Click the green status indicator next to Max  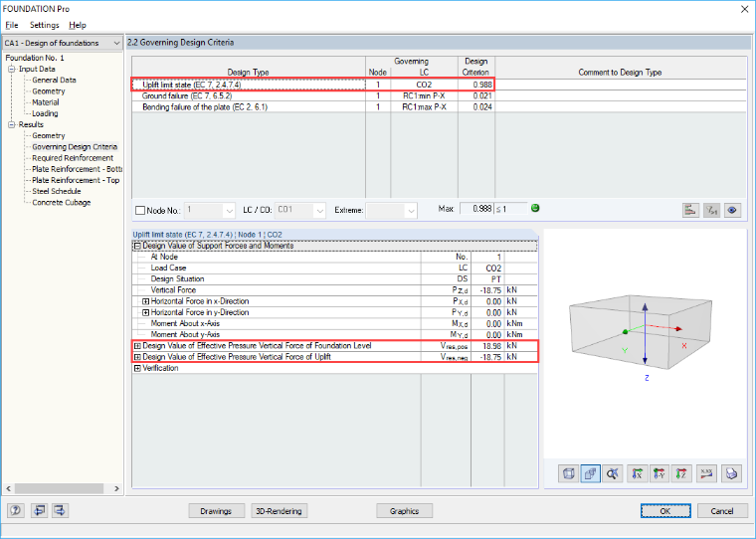(535, 208)
